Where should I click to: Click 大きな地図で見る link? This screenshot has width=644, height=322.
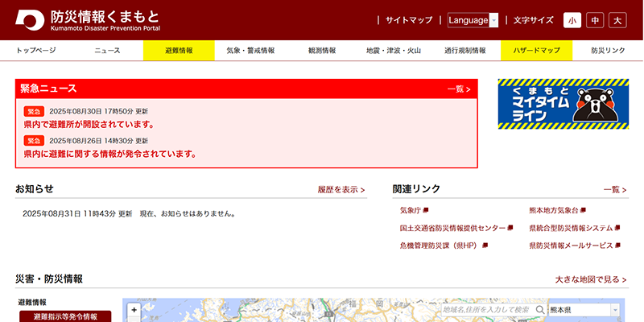point(591,279)
